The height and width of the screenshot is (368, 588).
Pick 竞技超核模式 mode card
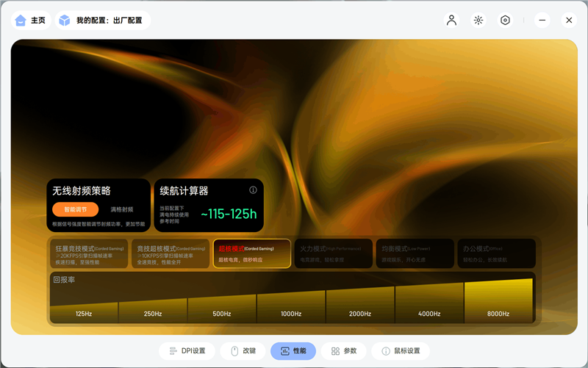coord(171,253)
